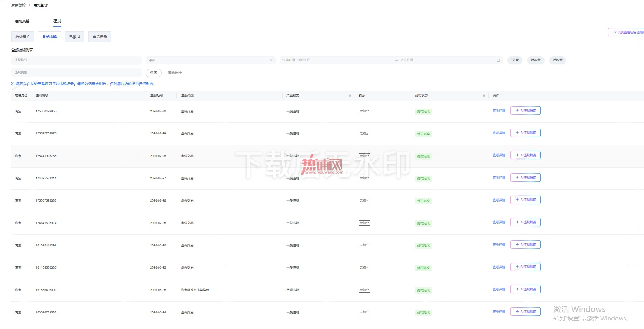644x329 pixels.
Task: Select the 待处理 0 tab
Action: (22, 37)
